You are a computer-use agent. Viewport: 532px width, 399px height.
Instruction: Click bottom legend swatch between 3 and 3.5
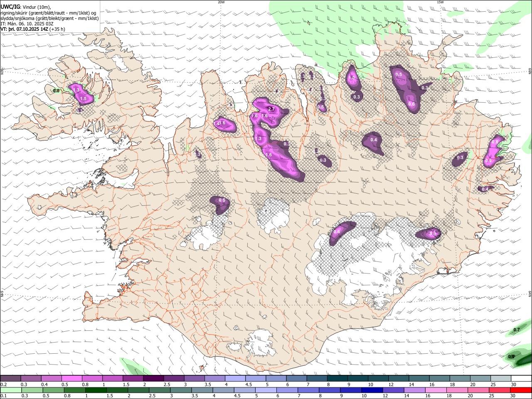[x=181, y=390]
